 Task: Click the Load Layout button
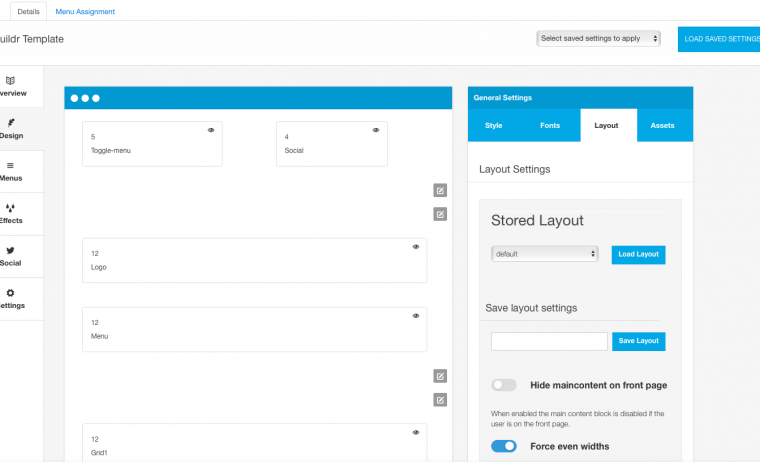[x=638, y=254]
